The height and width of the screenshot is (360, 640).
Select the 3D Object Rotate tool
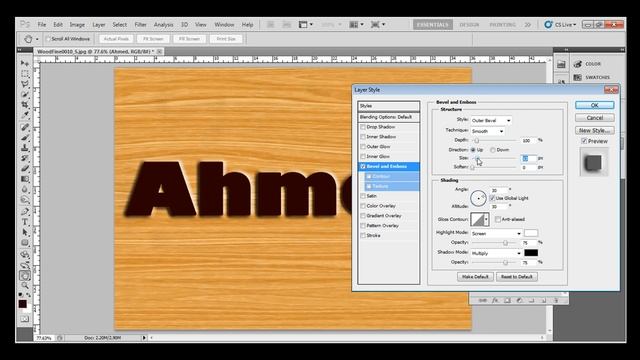tap(25, 255)
